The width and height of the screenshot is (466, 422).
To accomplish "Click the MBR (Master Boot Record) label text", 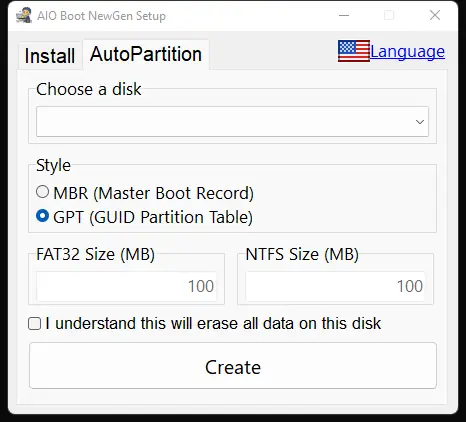I will coord(154,193).
